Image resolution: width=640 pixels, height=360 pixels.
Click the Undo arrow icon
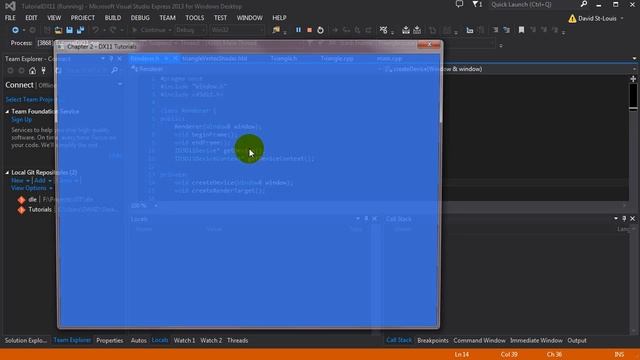(x=95, y=30)
